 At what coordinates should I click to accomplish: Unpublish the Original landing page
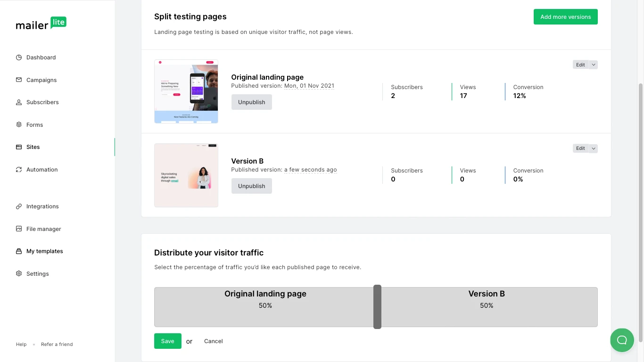251,102
